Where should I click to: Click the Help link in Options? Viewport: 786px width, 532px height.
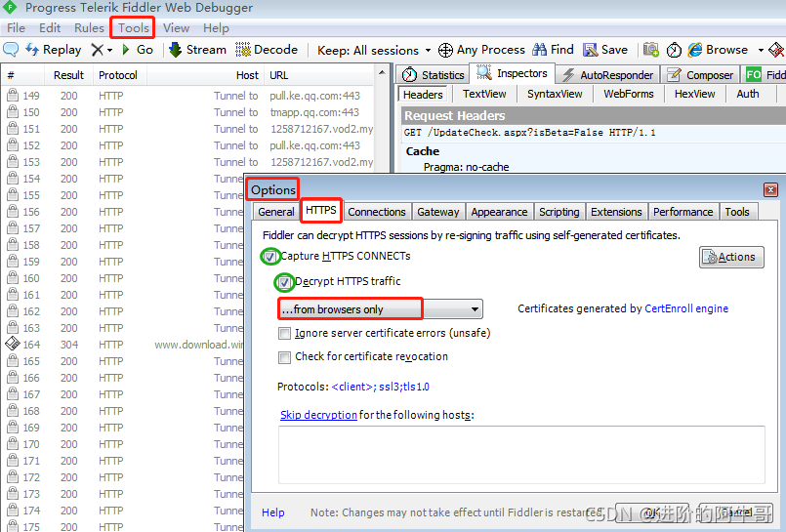[273, 512]
